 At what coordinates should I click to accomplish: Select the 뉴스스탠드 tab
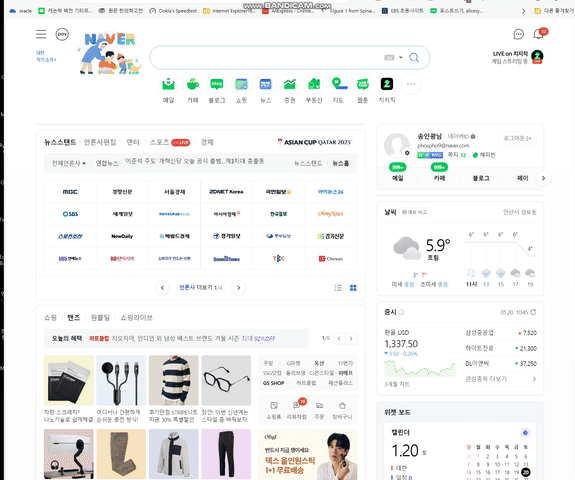coord(60,142)
